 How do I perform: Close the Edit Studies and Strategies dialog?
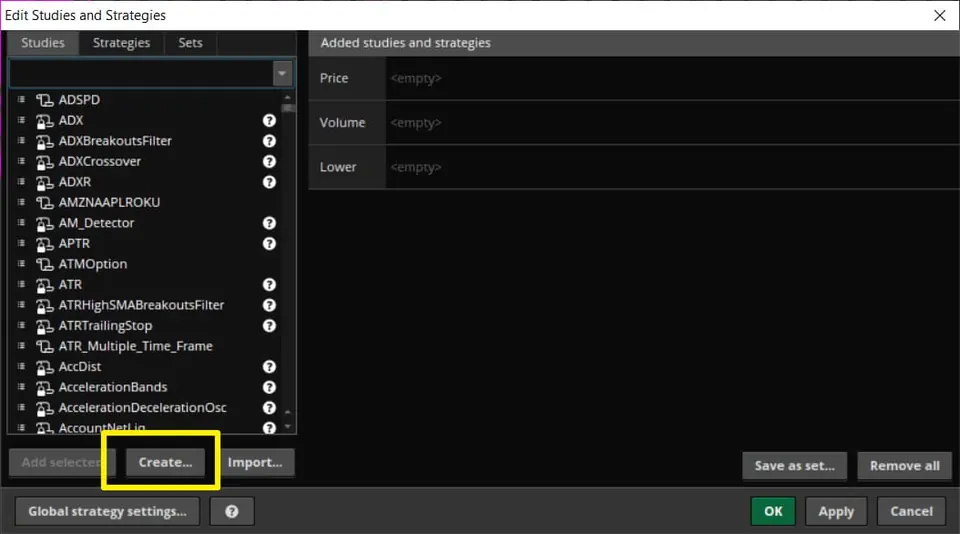point(940,15)
